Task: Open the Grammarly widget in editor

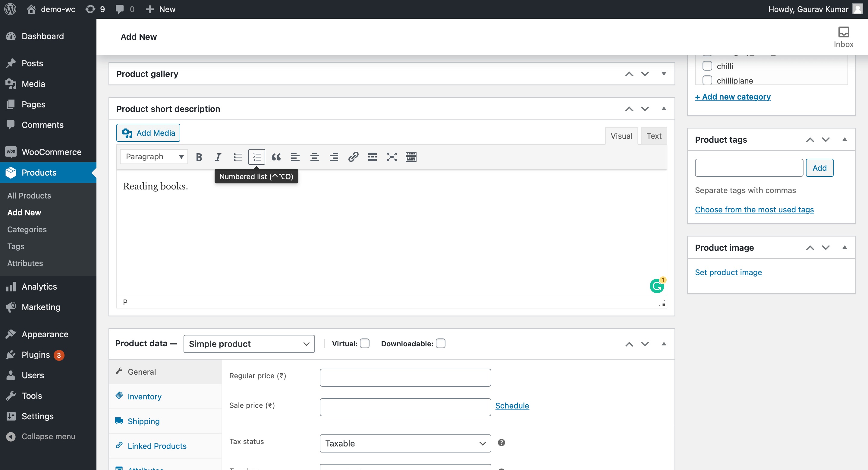Action: (656, 286)
